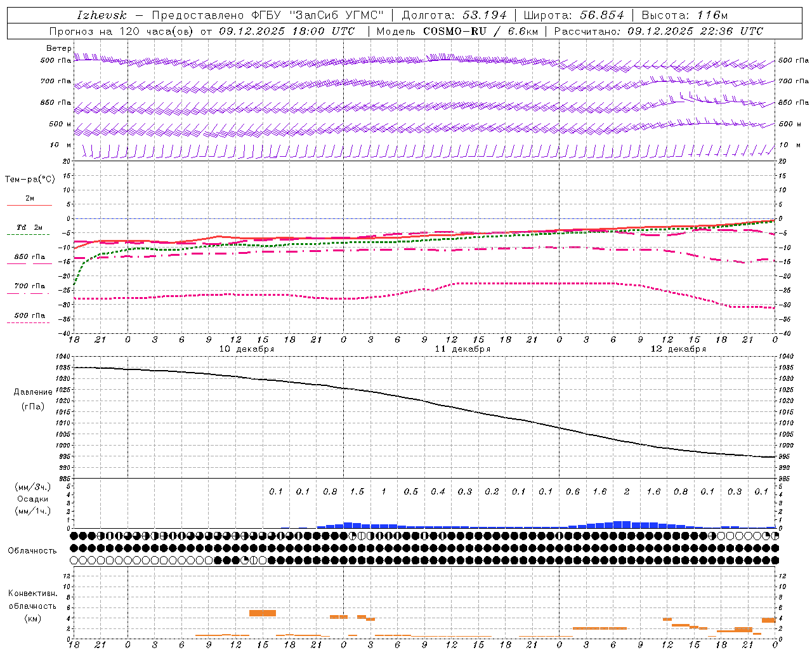Click the '0.6' precipitation amount value
The image size is (812, 650).
tap(573, 491)
